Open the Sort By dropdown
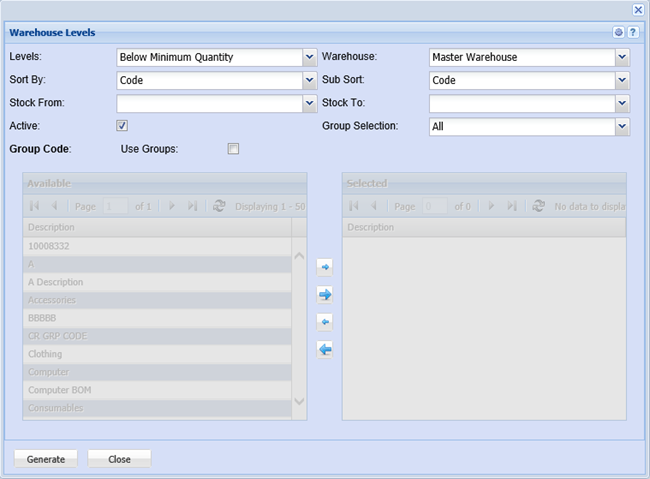 pos(309,81)
